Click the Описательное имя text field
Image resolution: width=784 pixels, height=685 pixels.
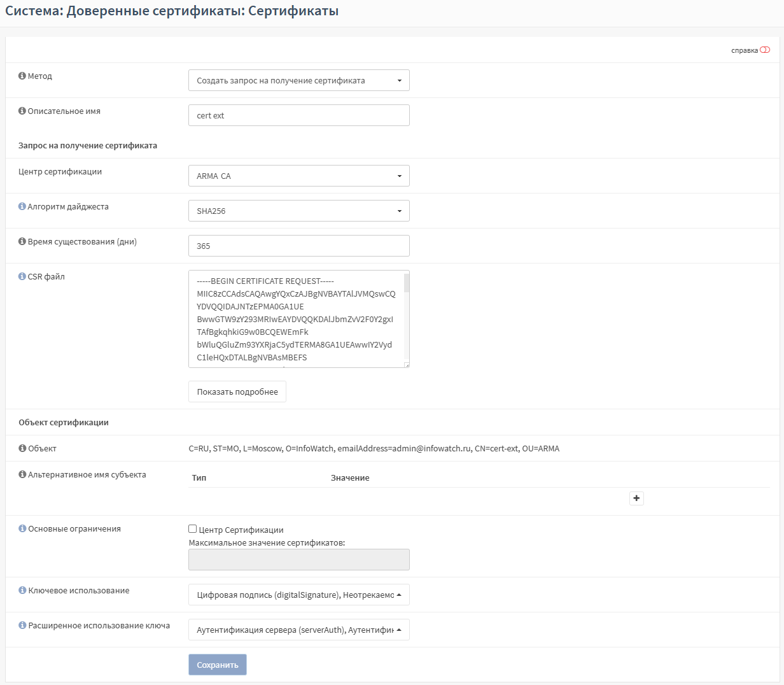click(x=298, y=116)
